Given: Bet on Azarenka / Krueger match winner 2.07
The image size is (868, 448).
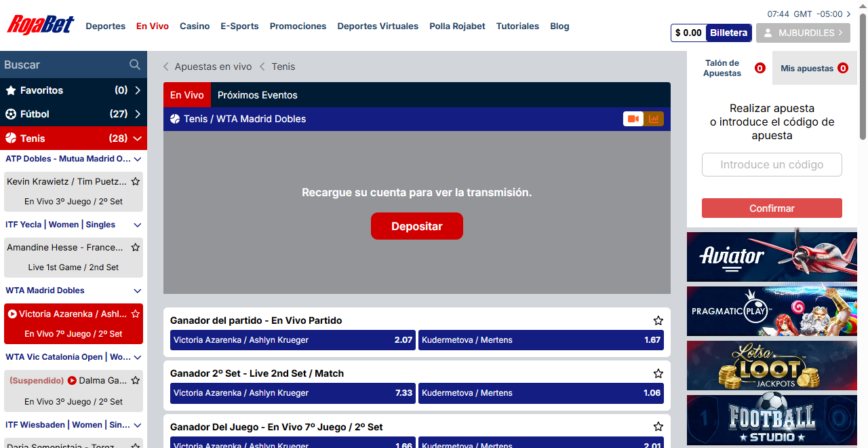Looking at the screenshot, I should pyautogui.click(x=293, y=340).
